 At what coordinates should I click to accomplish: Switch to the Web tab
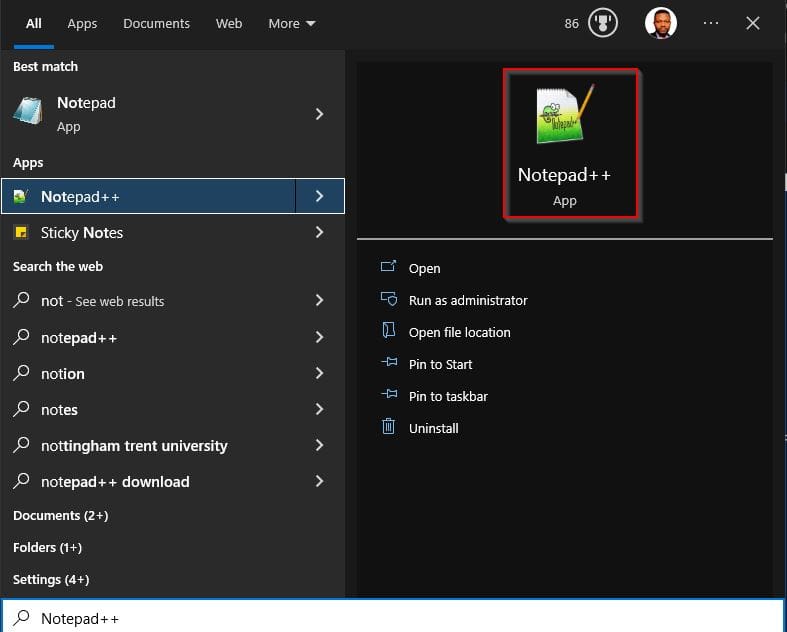point(229,24)
